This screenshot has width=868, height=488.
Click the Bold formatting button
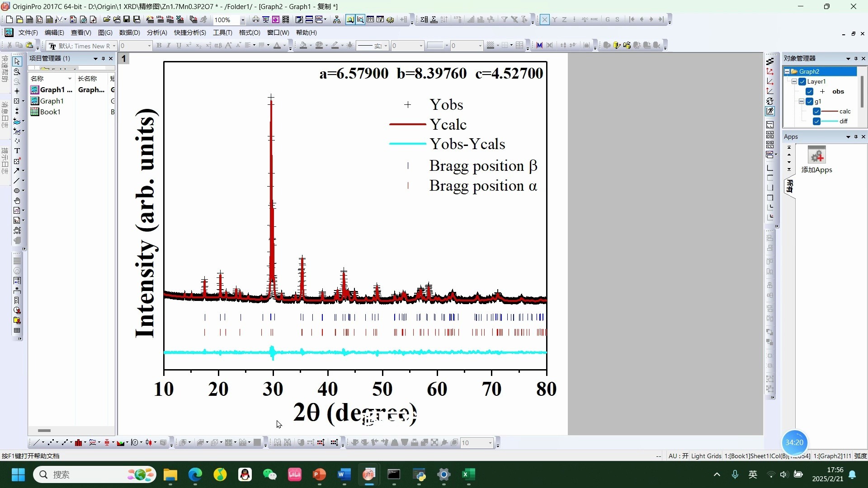[x=159, y=46]
